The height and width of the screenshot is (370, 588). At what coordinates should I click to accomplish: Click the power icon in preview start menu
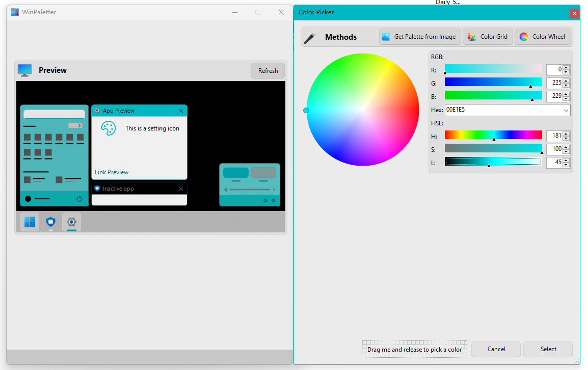point(79,199)
